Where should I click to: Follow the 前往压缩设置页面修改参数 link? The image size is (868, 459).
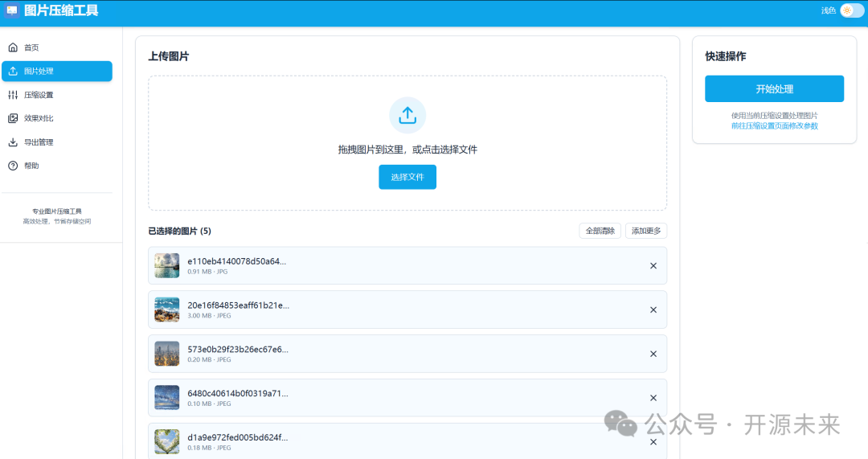click(x=774, y=126)
